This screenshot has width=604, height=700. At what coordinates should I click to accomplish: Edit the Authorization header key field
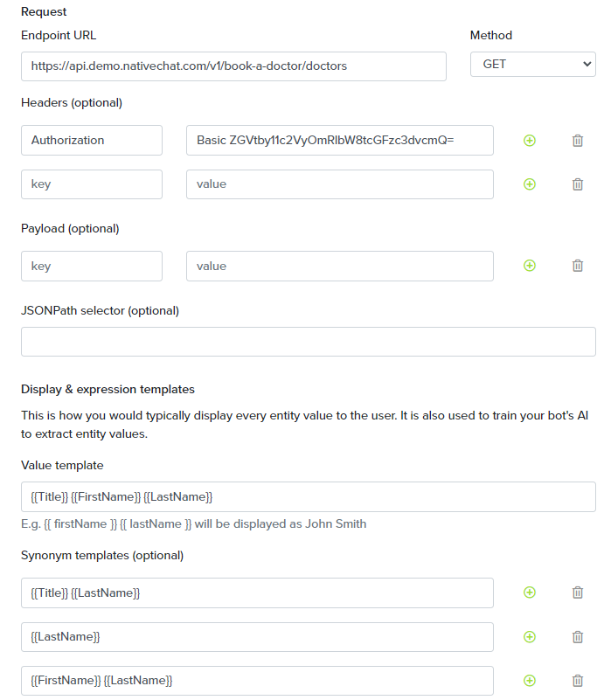point(92,140)
